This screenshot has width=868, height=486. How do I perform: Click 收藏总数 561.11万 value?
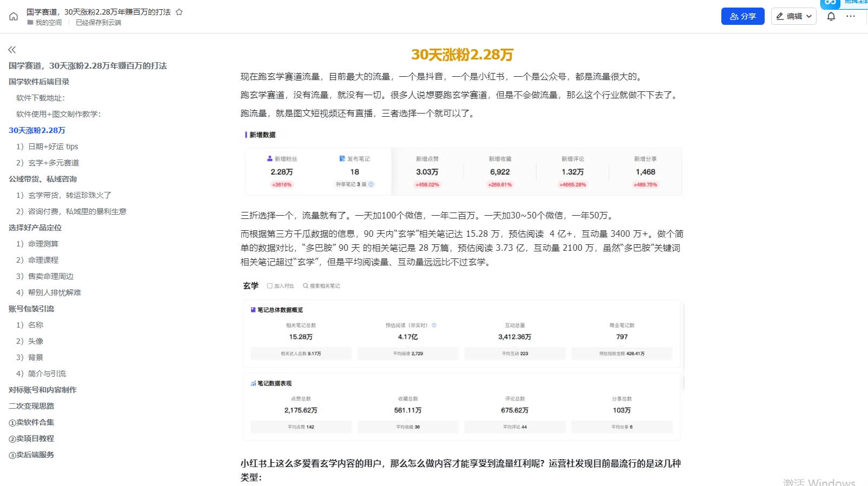point(408,410)
